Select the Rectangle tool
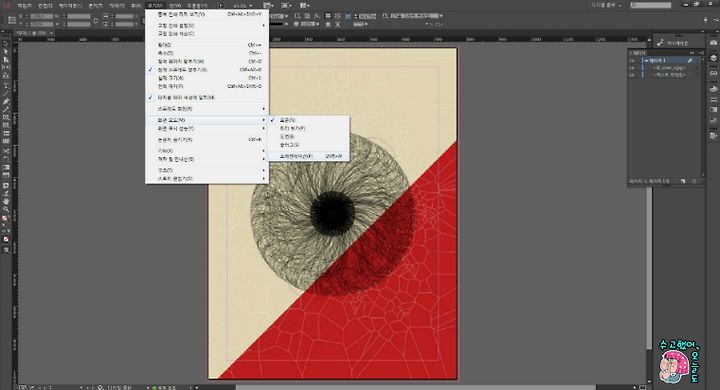Screen dimensions: 720x390 point(6,125)
